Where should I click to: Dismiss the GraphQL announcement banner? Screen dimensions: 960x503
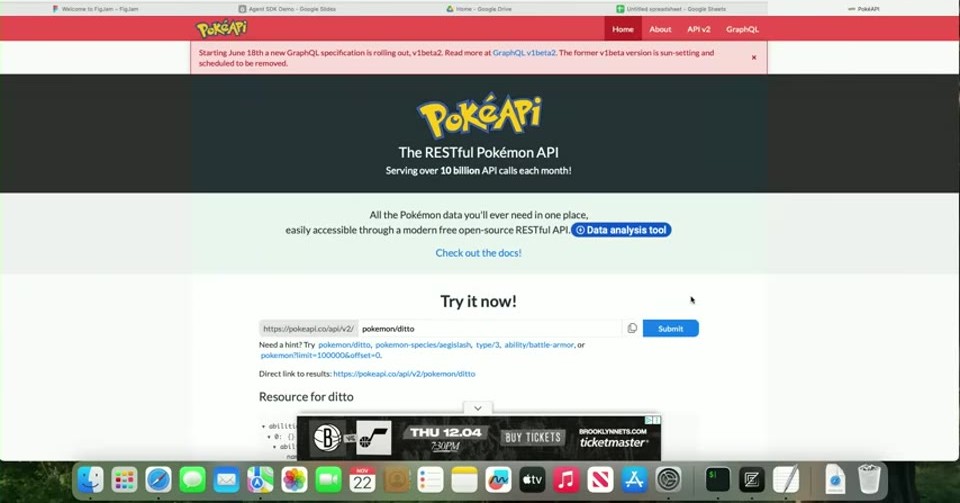pos(754,58)
